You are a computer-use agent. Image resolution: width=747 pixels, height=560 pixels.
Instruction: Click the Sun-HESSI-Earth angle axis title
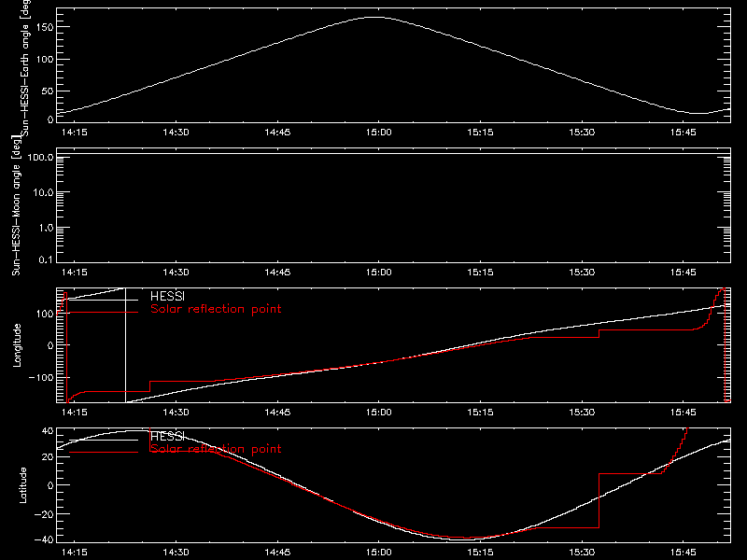[x=25, y=66]
